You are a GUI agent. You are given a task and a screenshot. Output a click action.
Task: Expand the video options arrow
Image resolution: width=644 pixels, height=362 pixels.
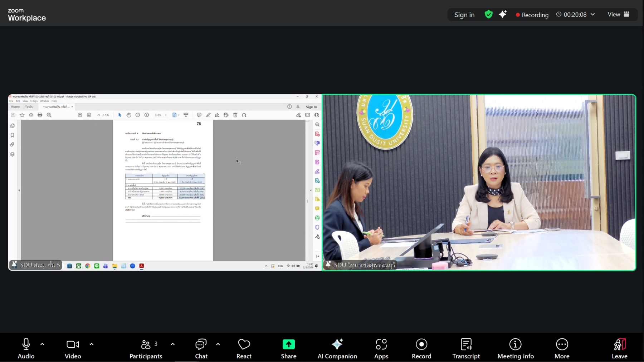pos(92,344)
